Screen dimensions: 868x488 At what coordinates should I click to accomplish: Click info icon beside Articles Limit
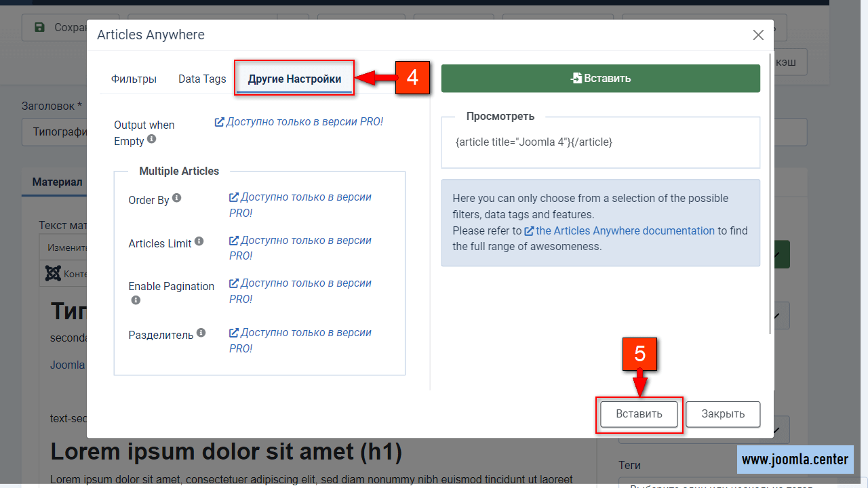199,241
